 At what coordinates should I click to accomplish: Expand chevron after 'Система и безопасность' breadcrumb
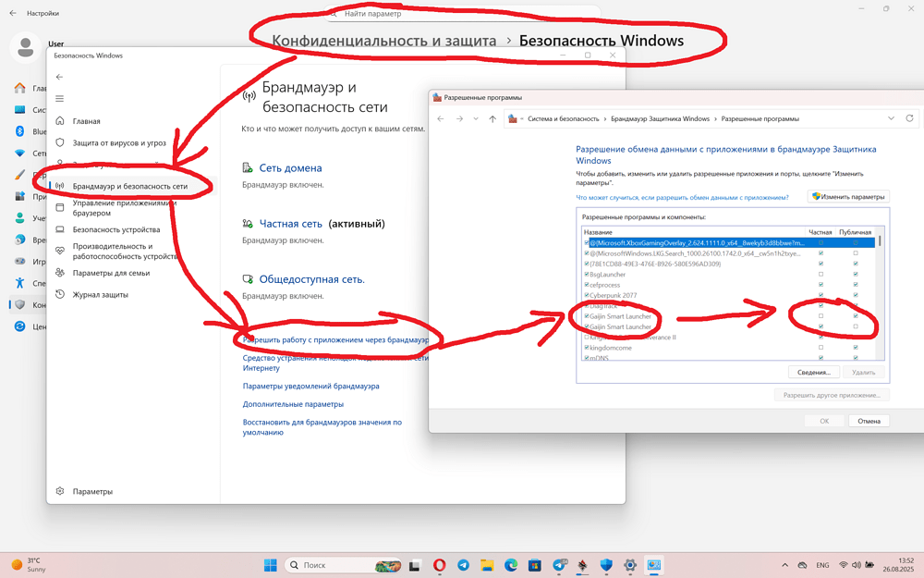point(604,118)
